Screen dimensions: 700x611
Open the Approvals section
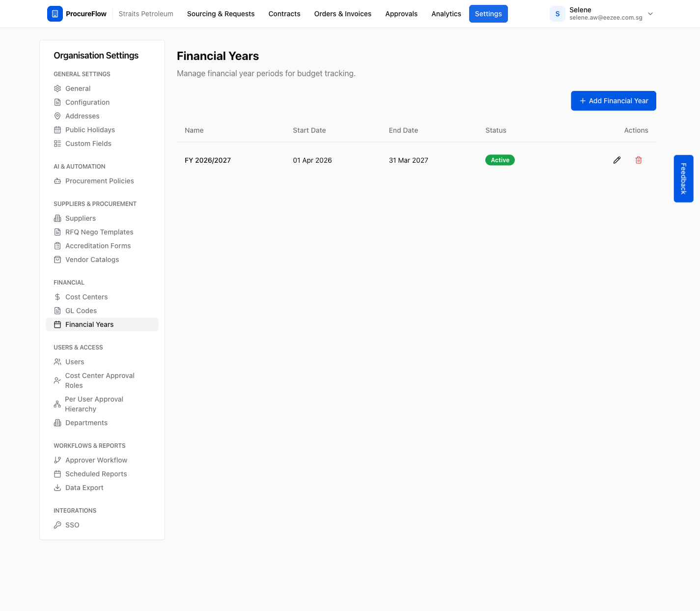pos(401,14)
